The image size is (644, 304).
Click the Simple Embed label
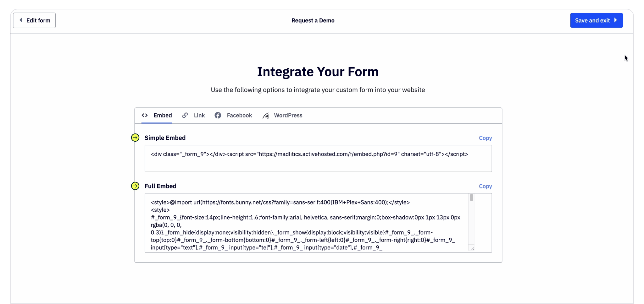click(x=165, y=138)
